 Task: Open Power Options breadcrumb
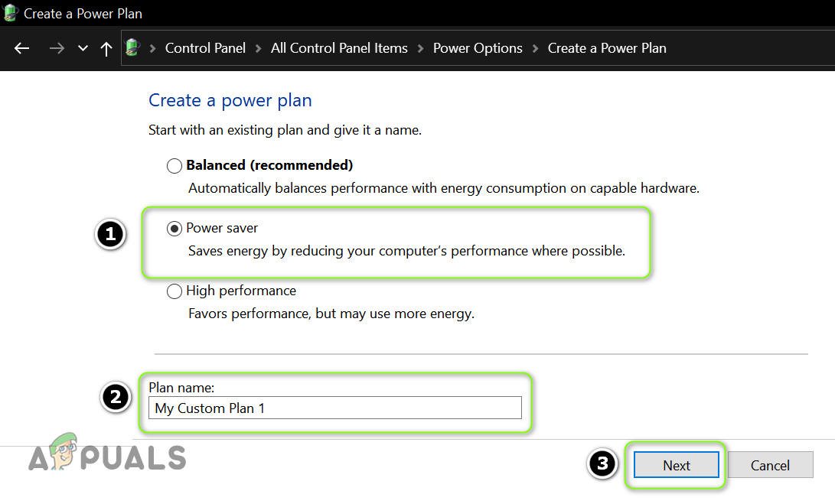pos(478,48)
